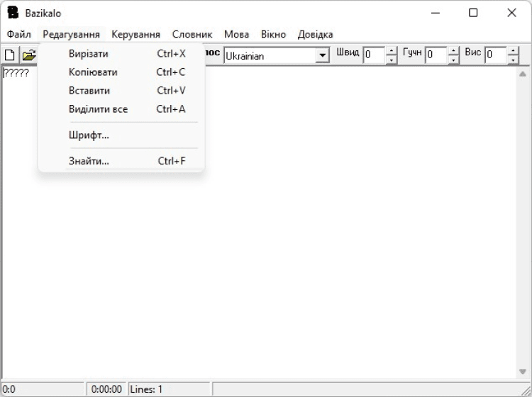The image size is (532, 397).
Task: Decrease the Вис pitch value
Action: [514, 60]
